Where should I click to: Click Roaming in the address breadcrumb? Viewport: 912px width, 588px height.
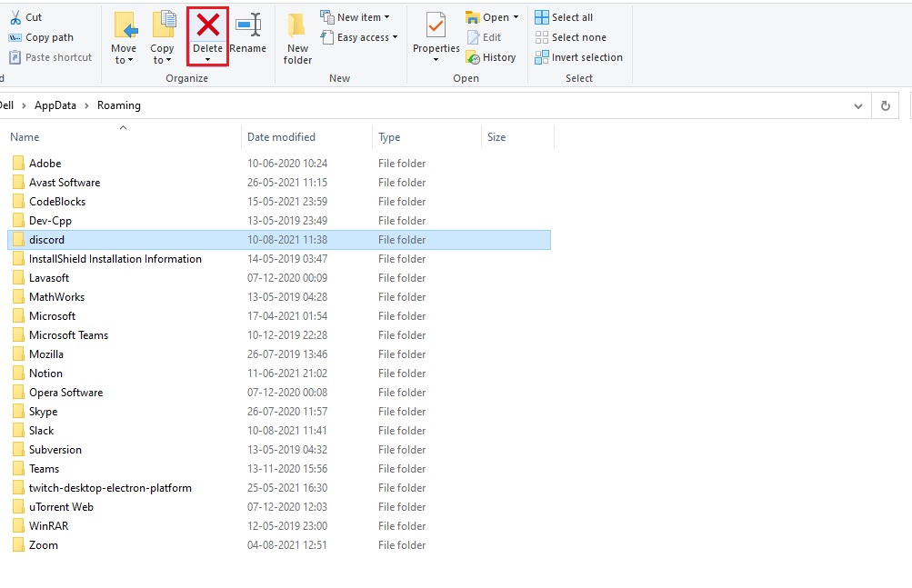point(118,105)
